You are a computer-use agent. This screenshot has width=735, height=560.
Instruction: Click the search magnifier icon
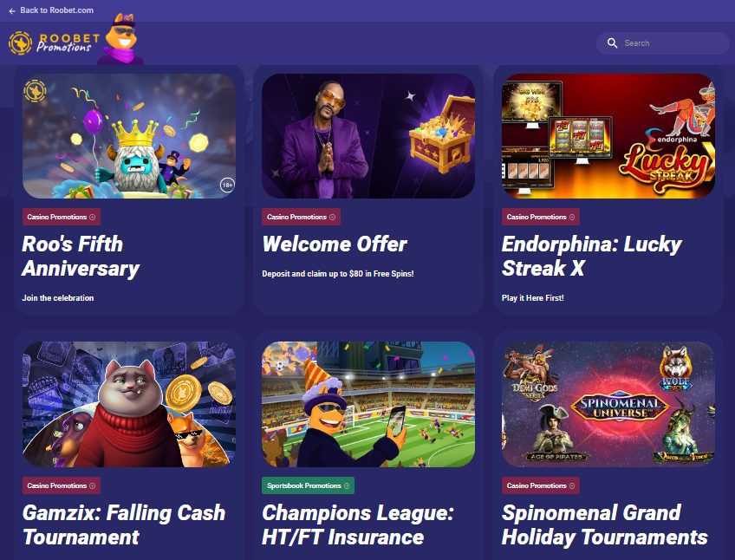pyautogui.click(x=612, y=43)
